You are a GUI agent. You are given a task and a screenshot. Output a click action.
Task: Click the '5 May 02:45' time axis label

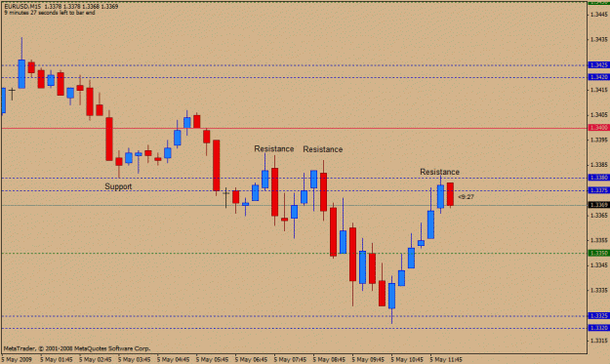(x=96, y=360)
